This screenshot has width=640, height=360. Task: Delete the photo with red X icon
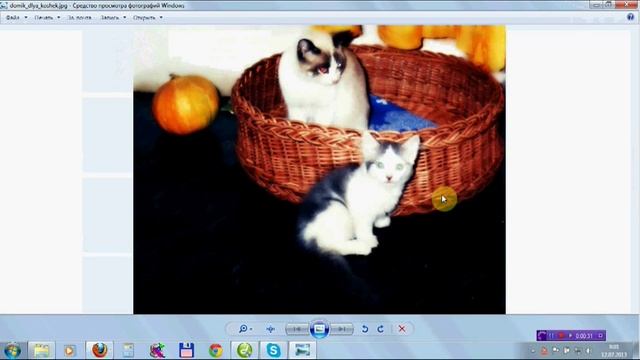(402, 329)
